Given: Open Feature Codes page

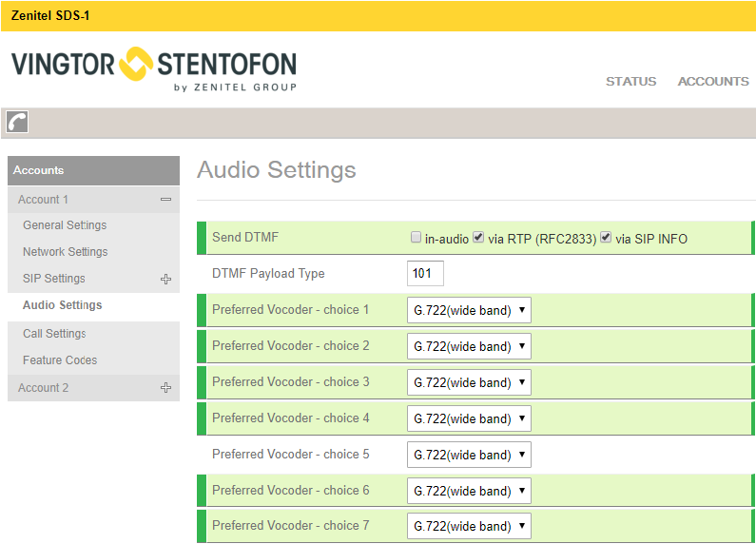Looking at the screenshot, I should pos(60,360).
